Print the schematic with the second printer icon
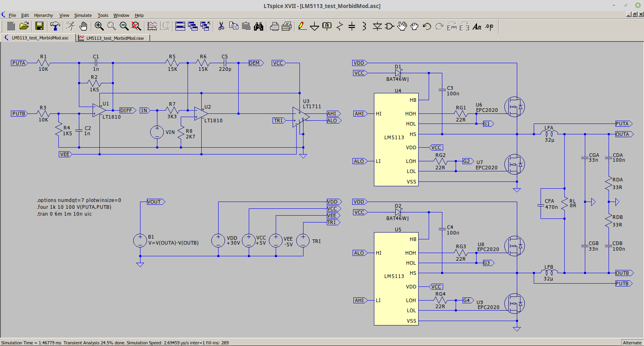This screenshot has width=644, height=346. [287, 26]
